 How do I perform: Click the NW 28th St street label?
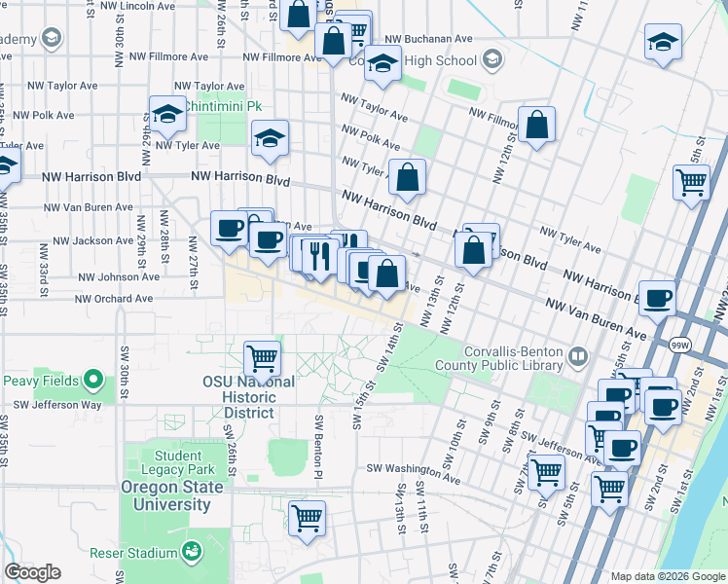(x=164, y=237)
